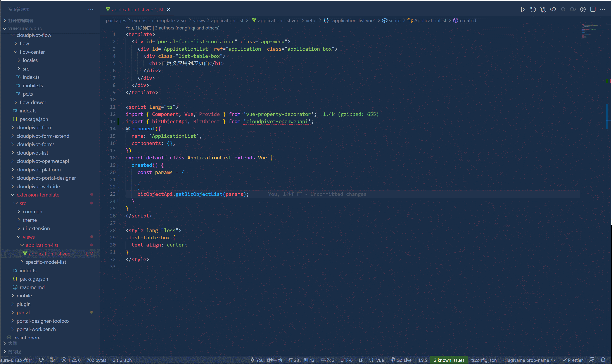
Task: Click the feedback person icon in status bar
Action: pos(592,360)
